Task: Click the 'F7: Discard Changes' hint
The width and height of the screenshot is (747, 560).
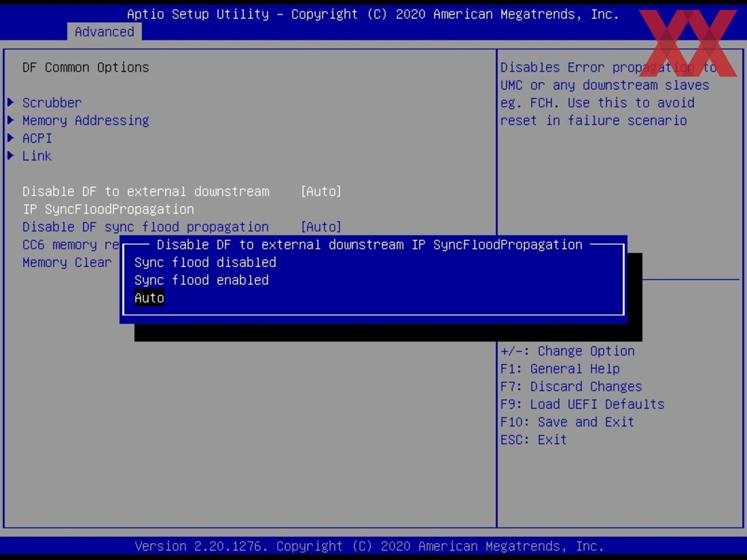Action: (571, 387)
